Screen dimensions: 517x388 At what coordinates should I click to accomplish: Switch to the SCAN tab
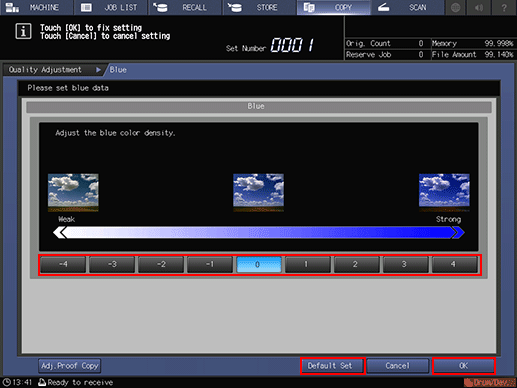pyautogui.click(x=408, y=7)
